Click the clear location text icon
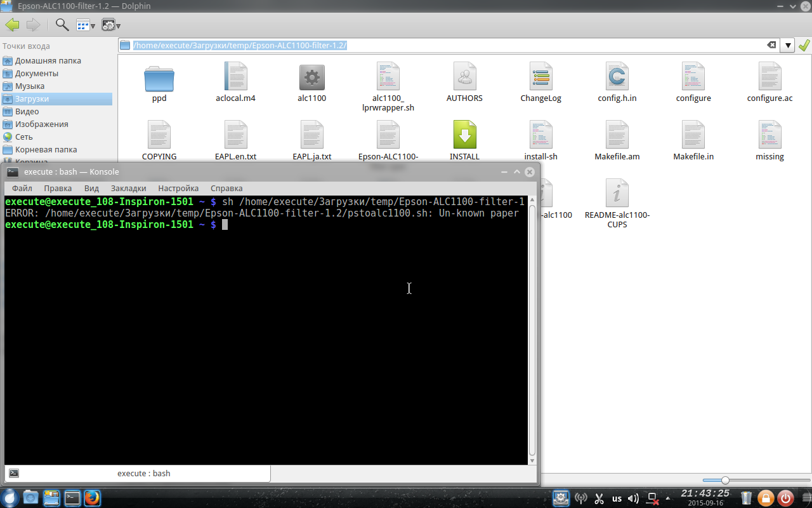Viewport: 812px width, 508px height. point(771,45)
